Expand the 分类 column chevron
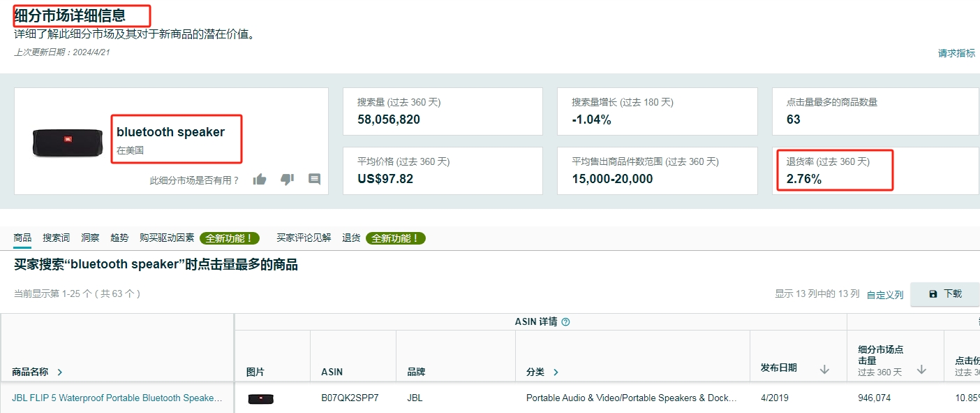 pos(556,372)
